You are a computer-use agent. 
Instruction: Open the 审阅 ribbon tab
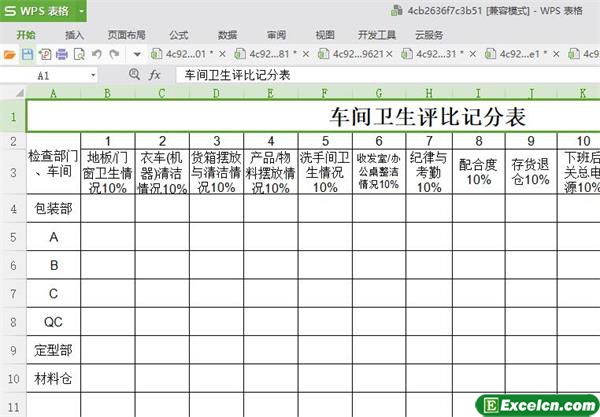pyautogui.click(x=276, y=35)
